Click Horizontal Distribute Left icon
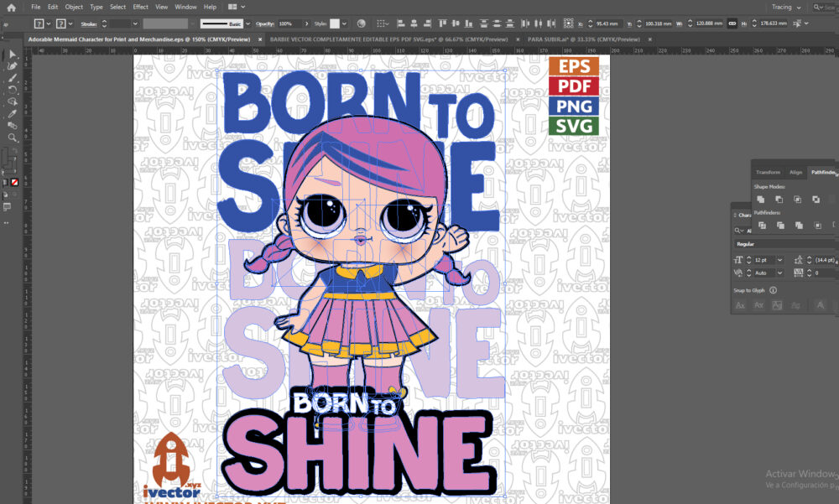 (x=525, y=23)
